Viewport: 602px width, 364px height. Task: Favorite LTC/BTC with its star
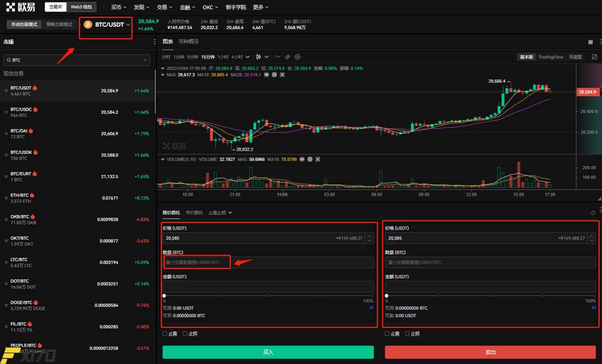(6, 262)
